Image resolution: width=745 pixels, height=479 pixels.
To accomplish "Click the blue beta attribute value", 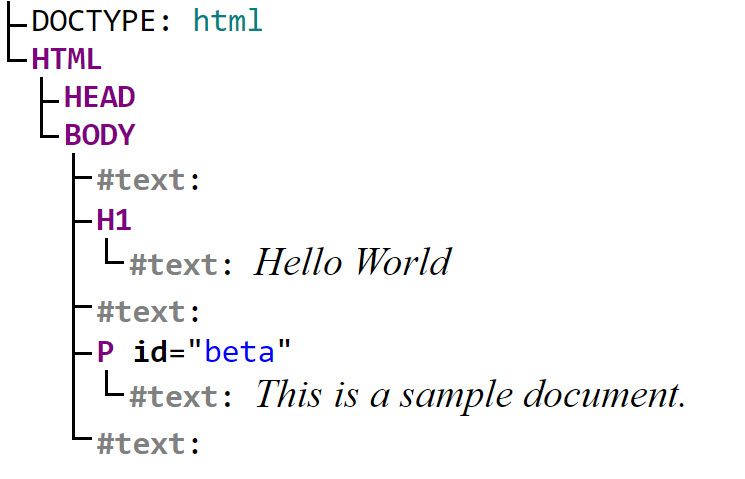I will pos(239,352).
